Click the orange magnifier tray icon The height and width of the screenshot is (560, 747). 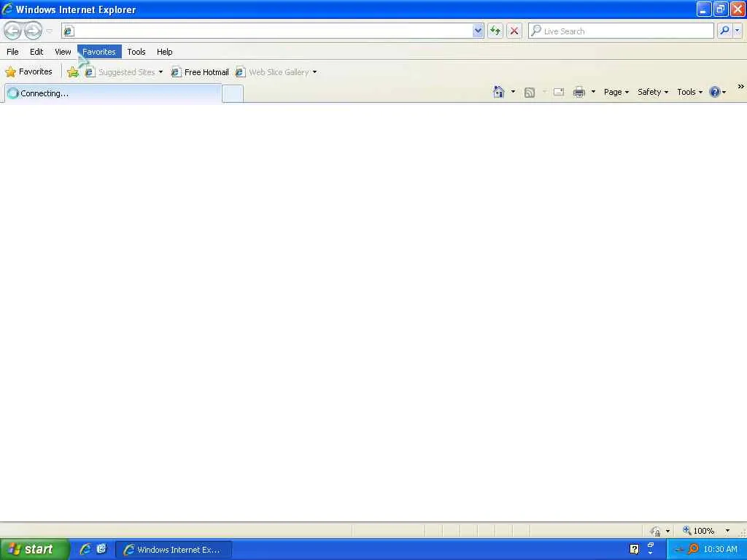pos(693,549)
